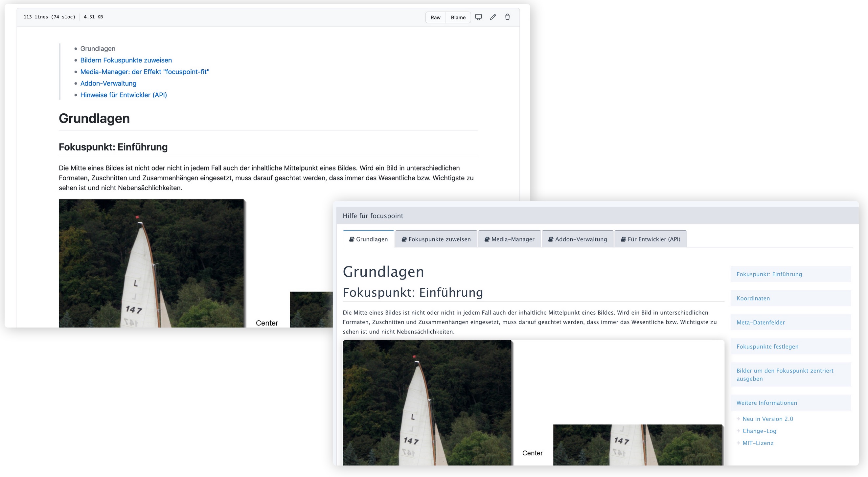Viewport: 868px width, 477px height.
Task: Click book icon on Grundlagen tab
Action: pos(352,239)
